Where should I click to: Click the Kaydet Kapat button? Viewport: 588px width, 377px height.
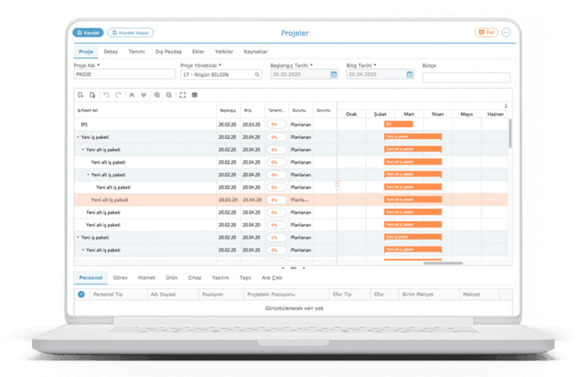pyautogui.click(x=131, y=33)
